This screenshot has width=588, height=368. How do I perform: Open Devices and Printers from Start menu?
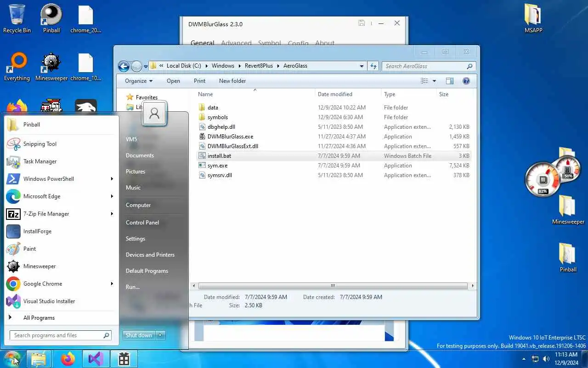[150, 255]
